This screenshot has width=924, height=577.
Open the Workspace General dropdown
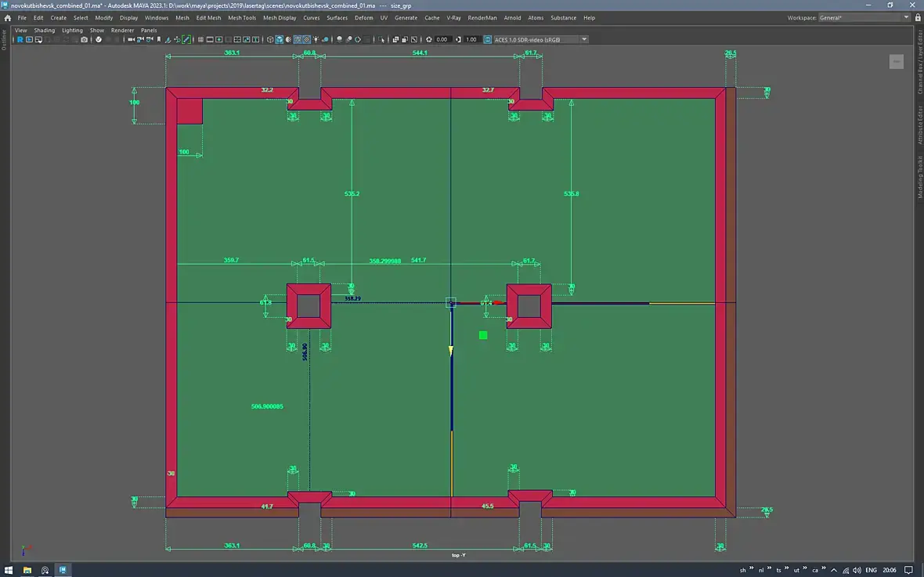pyautogui.click(x=864, y=18)
